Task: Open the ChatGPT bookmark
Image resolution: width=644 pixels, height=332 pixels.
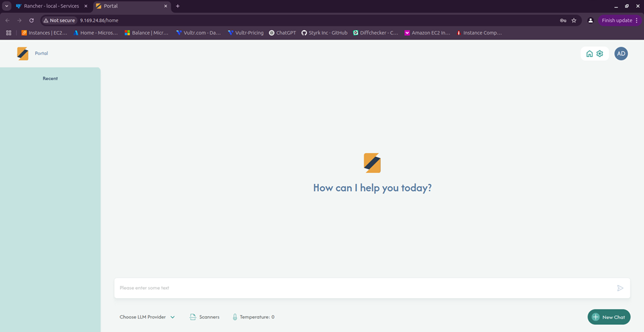Action: click(283, 33)
